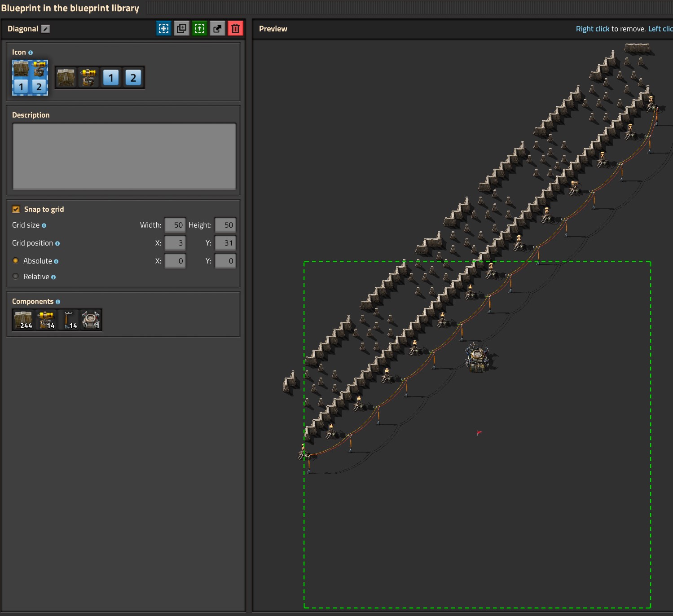Screen dimensions: 673x616
Task: Click the Grid size info icon
Action: pos(44,225)
